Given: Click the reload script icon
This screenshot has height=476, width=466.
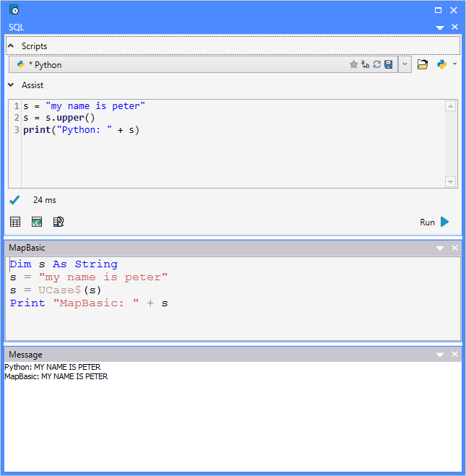Looking at the screenshot, I should (x=376, y=64).
